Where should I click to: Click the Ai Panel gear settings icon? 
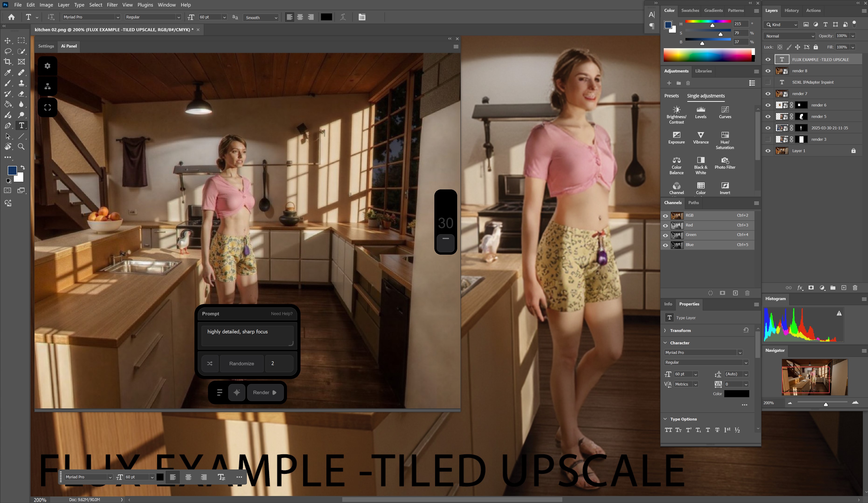[x=48, y=66]
